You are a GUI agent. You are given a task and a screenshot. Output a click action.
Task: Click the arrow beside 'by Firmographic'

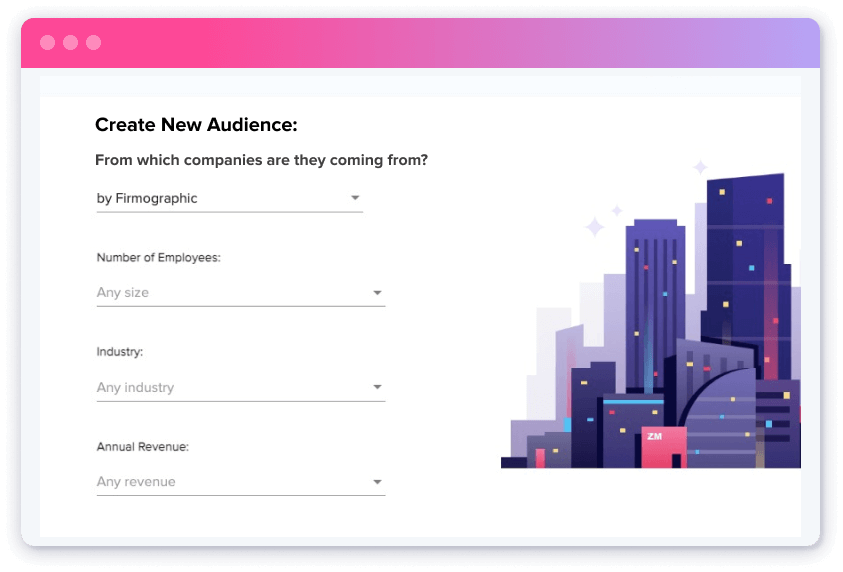pyautogui.click(x=355, y=198)
